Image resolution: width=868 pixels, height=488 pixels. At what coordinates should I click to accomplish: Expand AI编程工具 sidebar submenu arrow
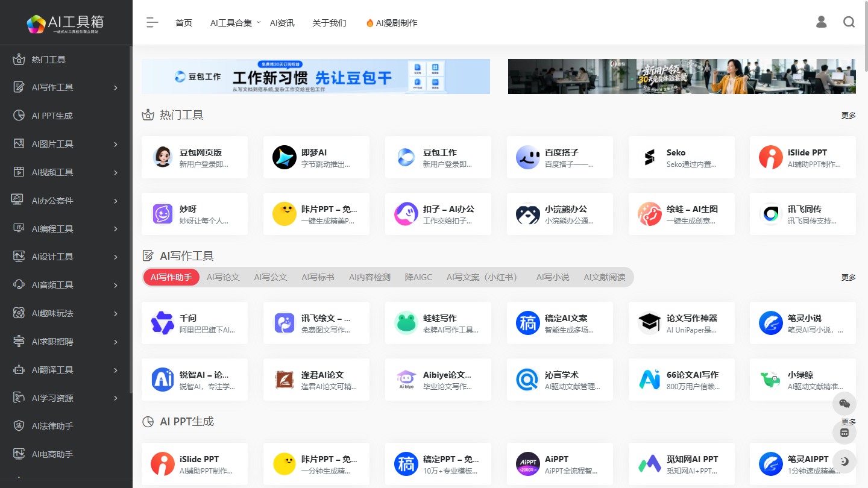tap(116, 229)
